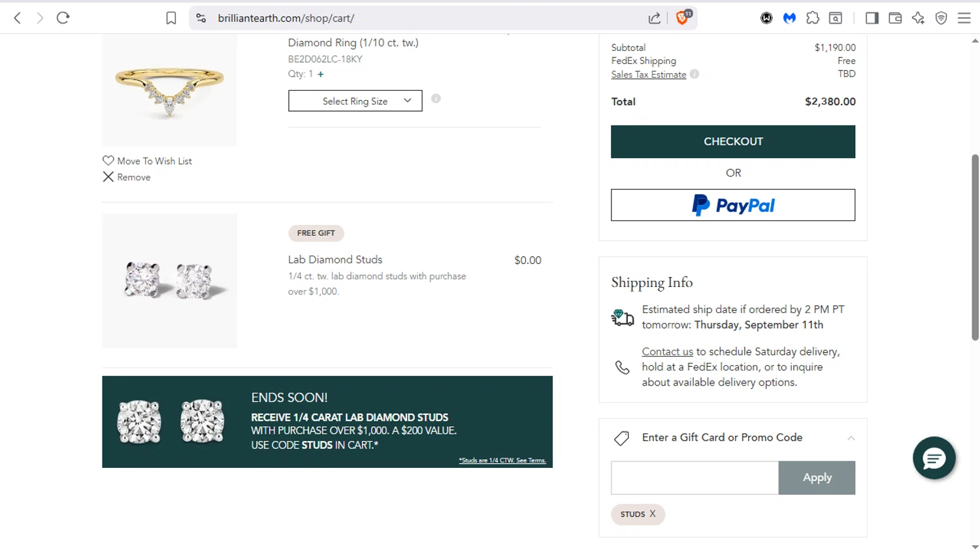Viewport: 980px width, 549px height.
Task: Click the page vertical scrollbar thumb
Action: click(x=975, y=248)
